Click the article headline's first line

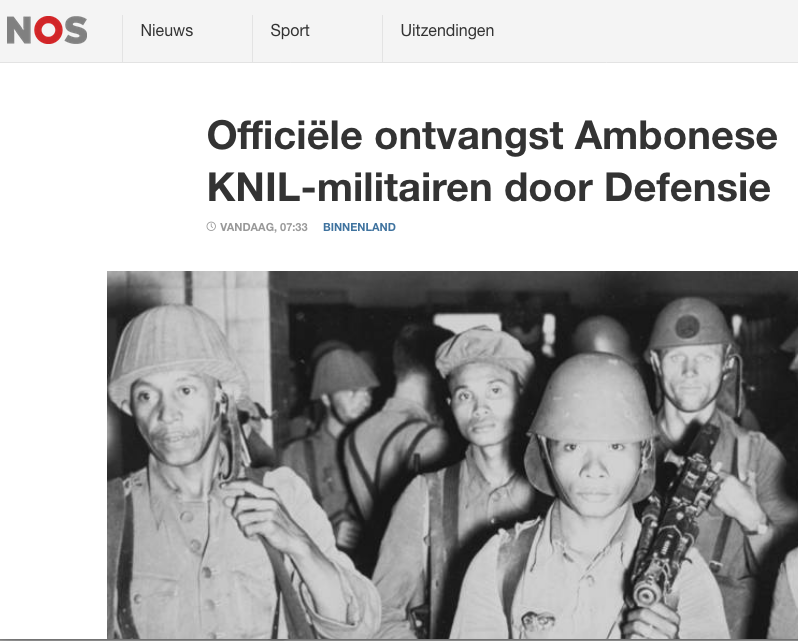[x=492, y=136]
